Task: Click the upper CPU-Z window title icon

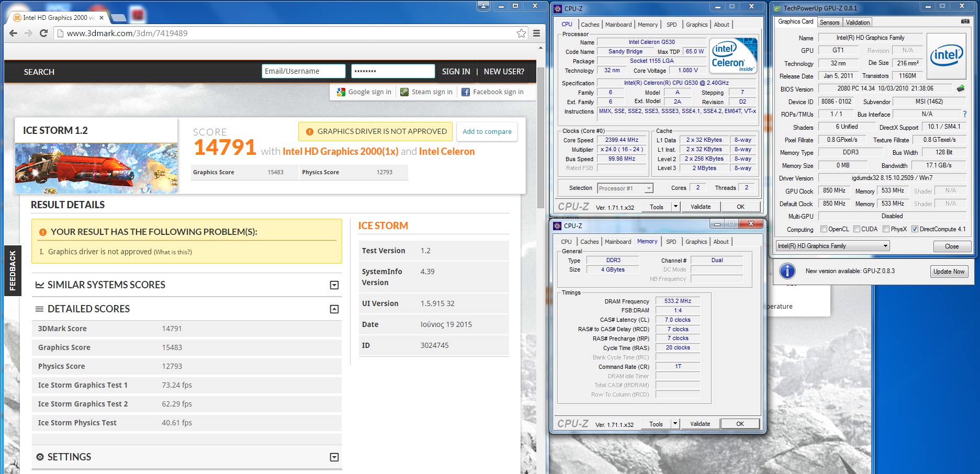Action: [558, 8]
